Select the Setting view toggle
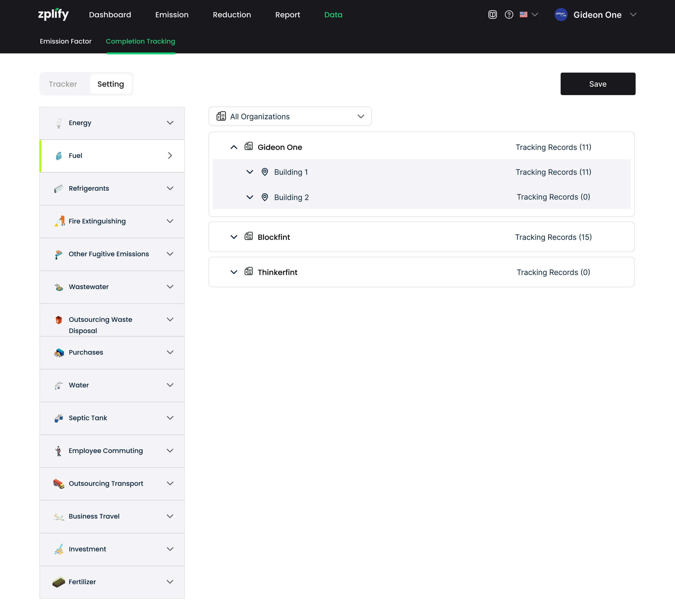Image resolution: width=675 pixels, height=616 pixels. tap(110, 84)
